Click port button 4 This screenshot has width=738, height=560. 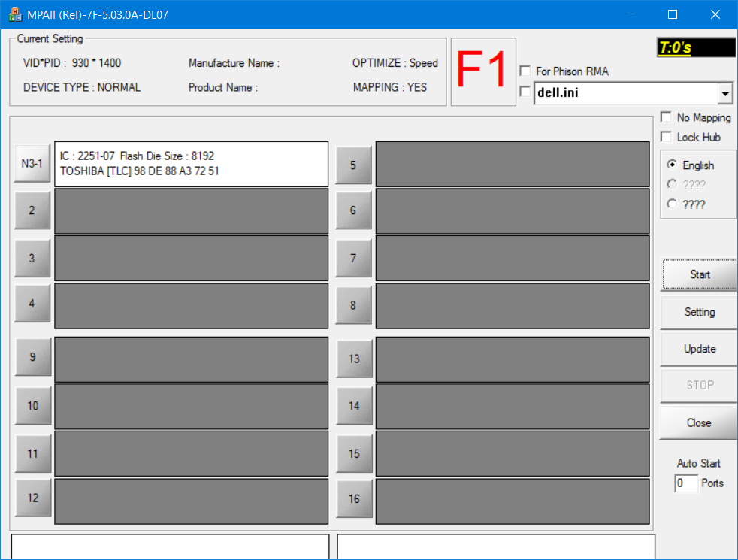click(32, 304)
